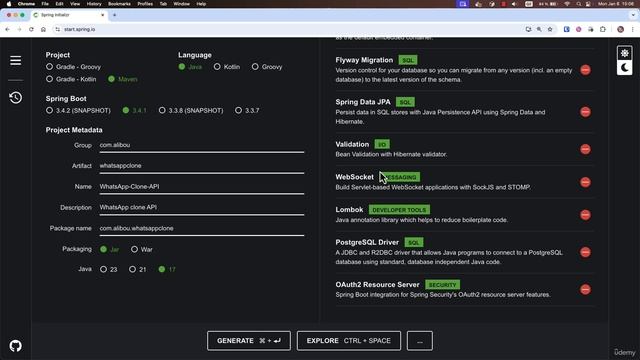Screen dimensions: 640x360
Task: Open a new browser tab plus
Action: 114,15
